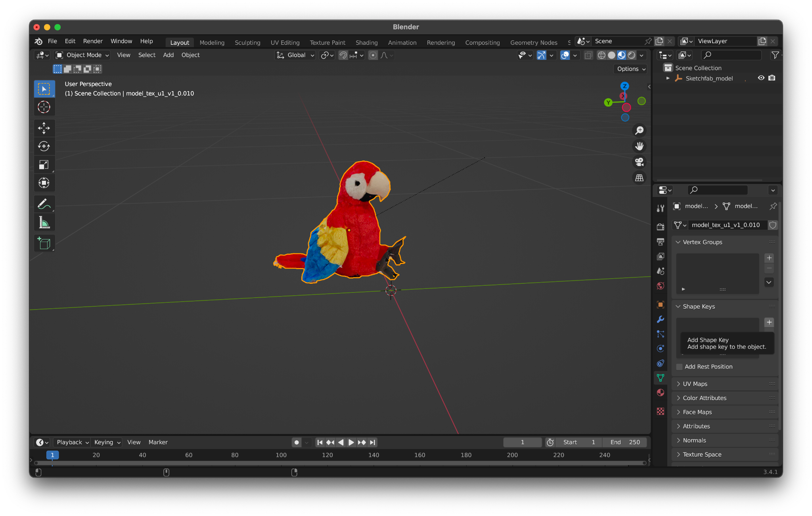Select the Measure tool
This screenshot has width=812, height=516.
(x=44, y=223)
